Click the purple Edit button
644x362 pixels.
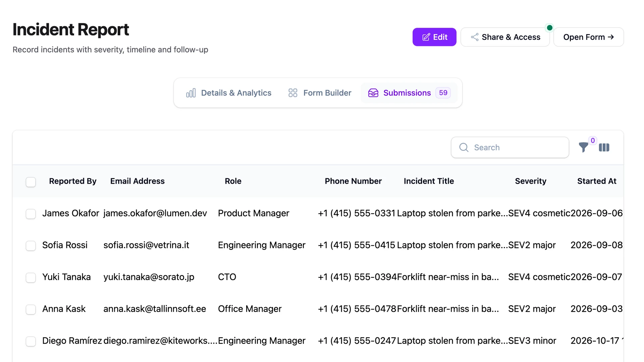(434, 37)
